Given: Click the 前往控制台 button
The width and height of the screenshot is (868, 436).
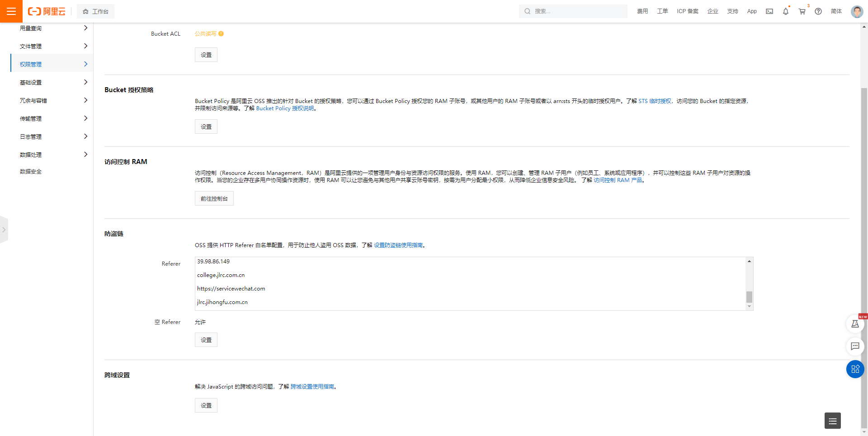Looking at the screenshot, I should tap(214, 198).
